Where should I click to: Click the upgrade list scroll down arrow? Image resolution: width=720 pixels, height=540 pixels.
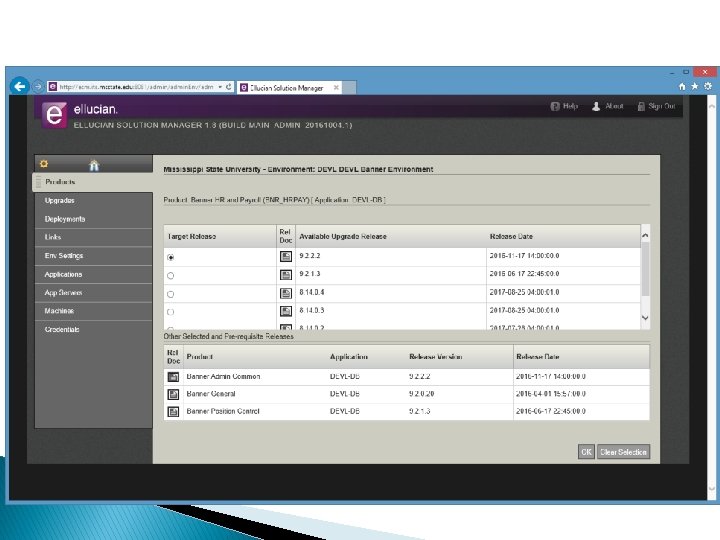[645, 318]
